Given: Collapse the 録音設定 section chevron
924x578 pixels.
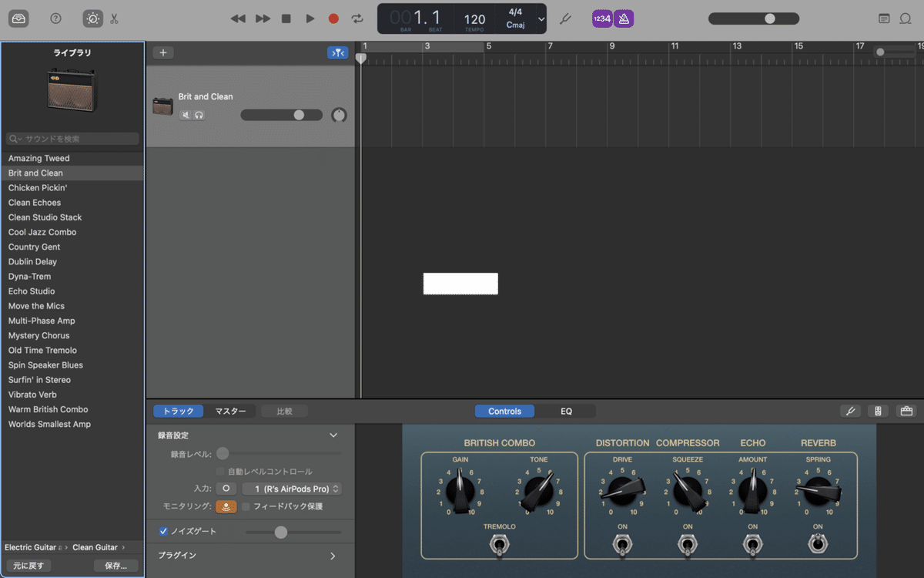Looking at the screenshot, I should tap(333, 435).
